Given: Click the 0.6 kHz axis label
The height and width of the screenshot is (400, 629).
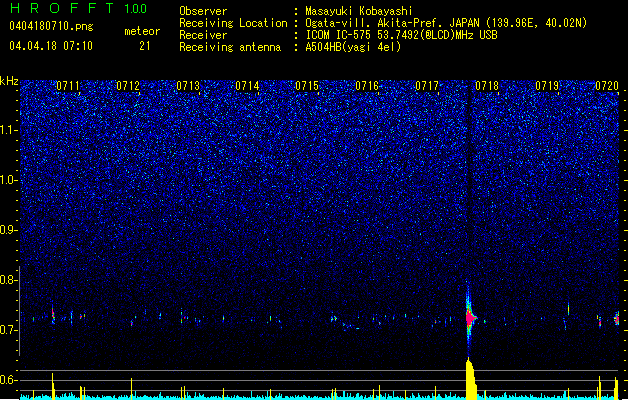Looking at the screenshot, I should tap(9, 380).
